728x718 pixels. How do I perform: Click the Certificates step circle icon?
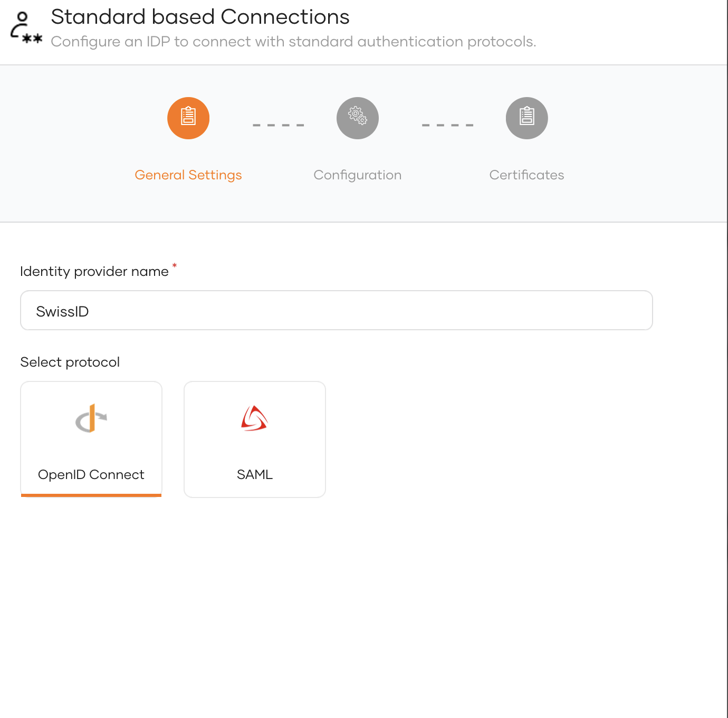[526, 118]
